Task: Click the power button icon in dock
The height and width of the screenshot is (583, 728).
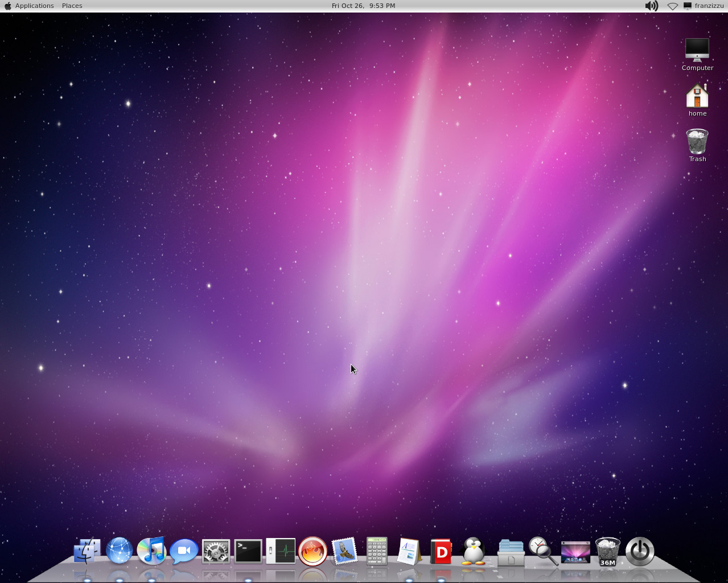Action: pos(640,551)
